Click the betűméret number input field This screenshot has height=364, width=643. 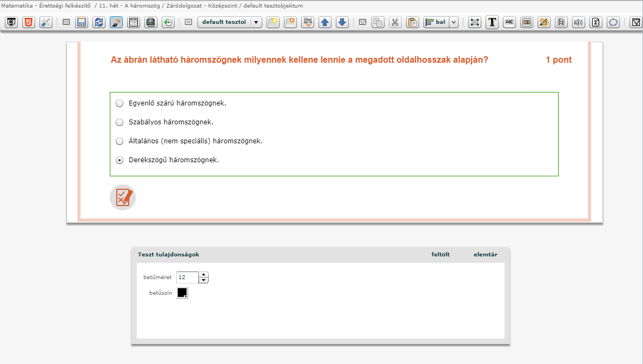[187, 277]
